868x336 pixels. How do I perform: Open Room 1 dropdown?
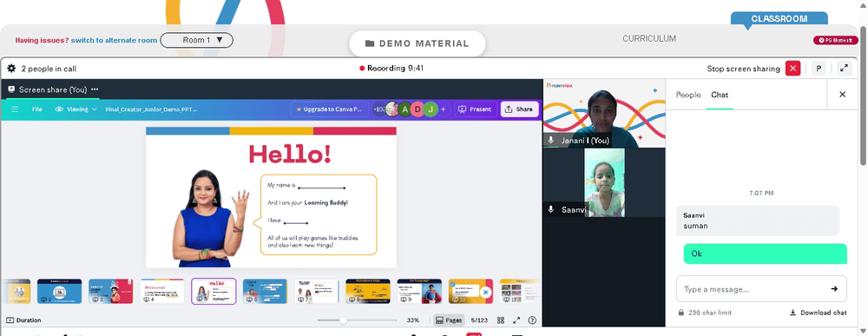click(x=196, y=41)
